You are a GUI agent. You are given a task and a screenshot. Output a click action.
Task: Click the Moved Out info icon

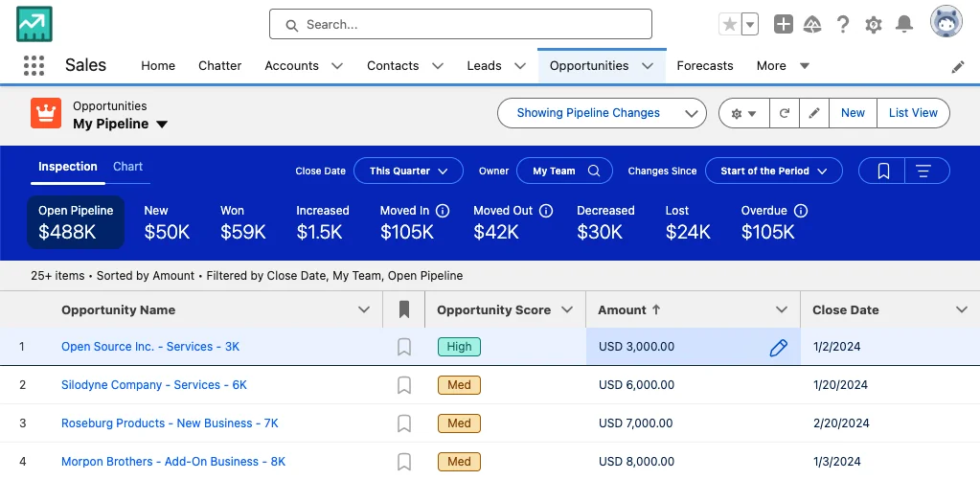pos(546,211)
